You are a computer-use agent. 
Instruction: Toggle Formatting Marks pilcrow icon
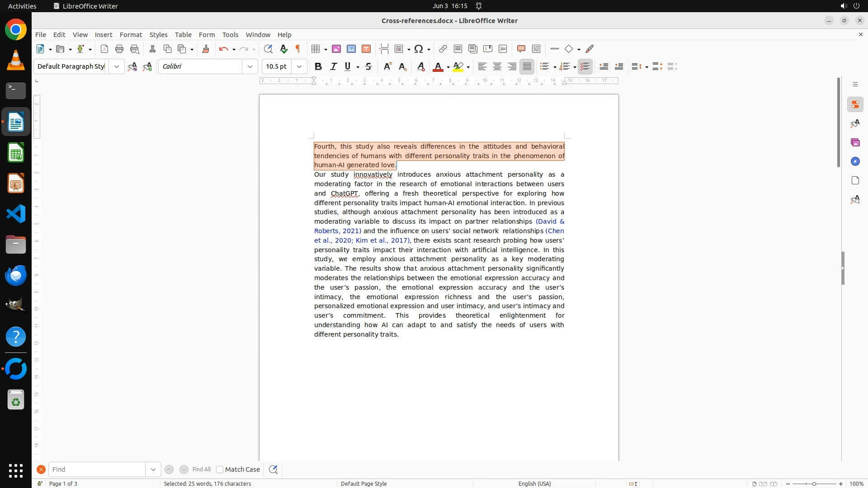(298, 49)
